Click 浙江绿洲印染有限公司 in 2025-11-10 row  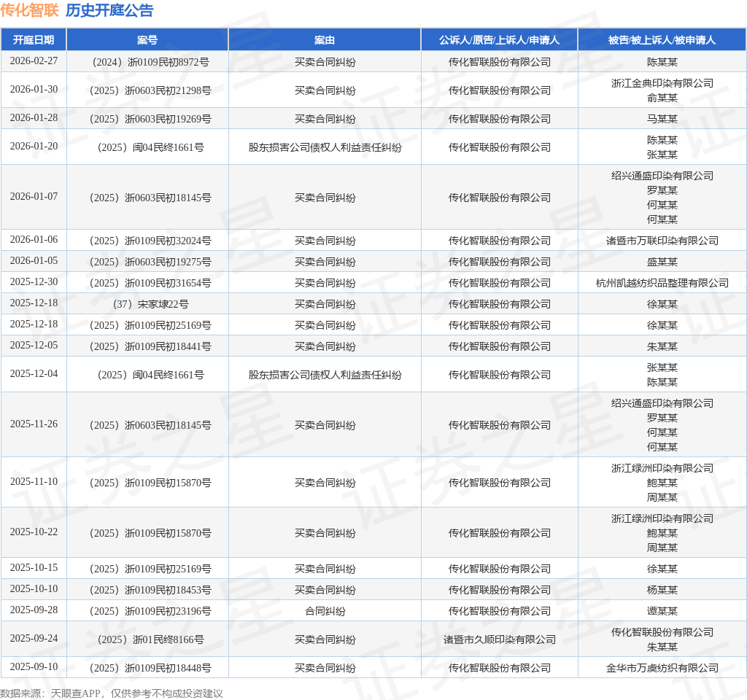662,468
